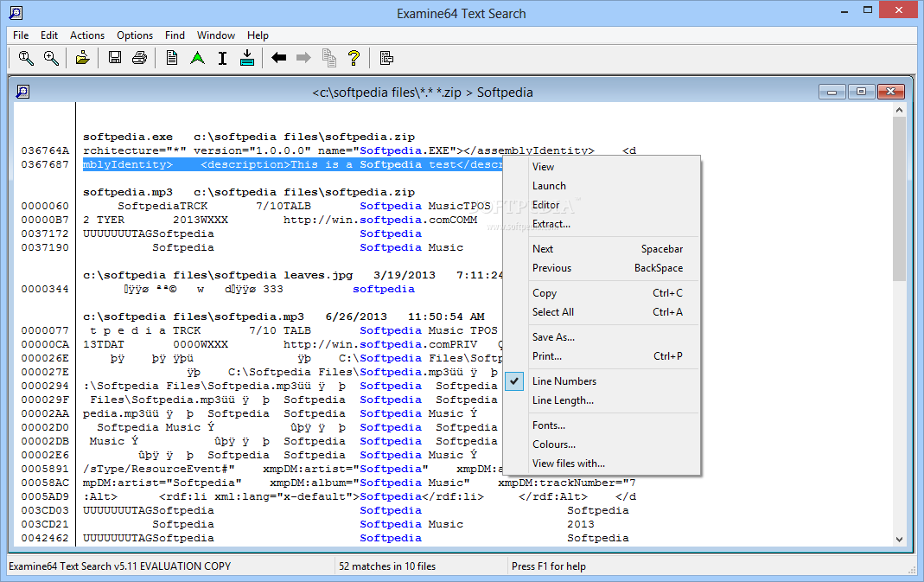Open Line Length... from the context menu
The width and height of the screenshot is (924, 582).
tap(602, 400)
